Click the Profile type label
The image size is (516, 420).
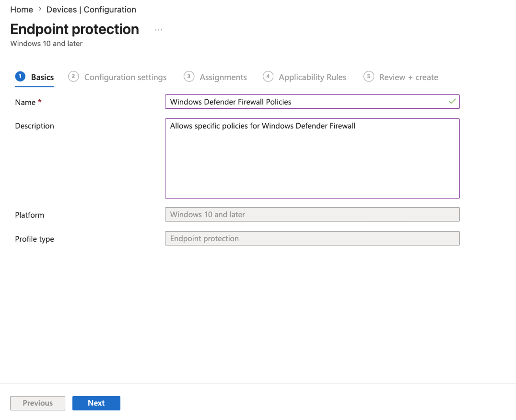pyautogui.click(x=35, y=239)
